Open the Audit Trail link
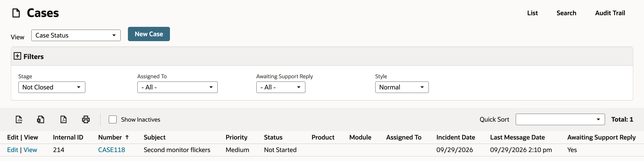Screen dimensions: 644x161 click(610, 13)
